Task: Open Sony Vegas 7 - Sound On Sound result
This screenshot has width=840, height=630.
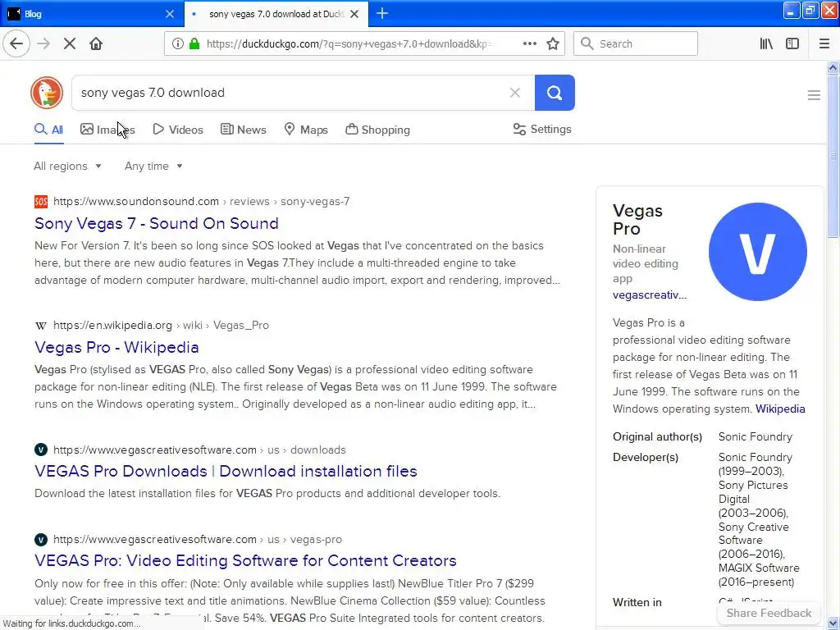Action: (157, 223)
